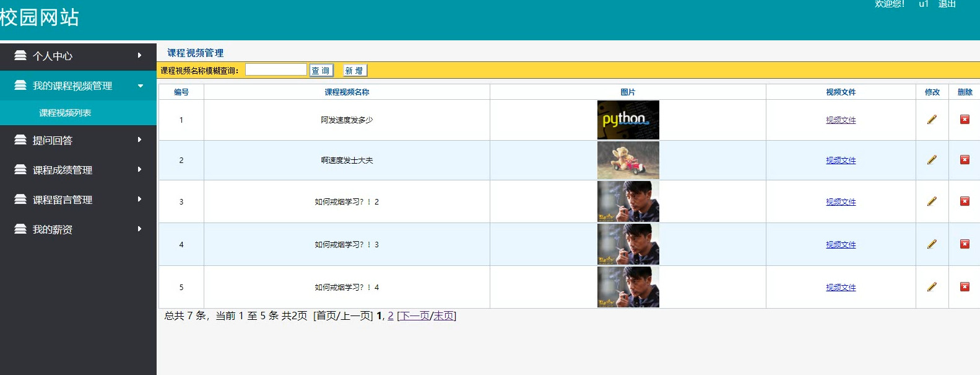Image resolution: width=980 pixels, height=375 pixels.
Task: Delete row 阿发速度发多少 with red X
Action: (965, 119)
